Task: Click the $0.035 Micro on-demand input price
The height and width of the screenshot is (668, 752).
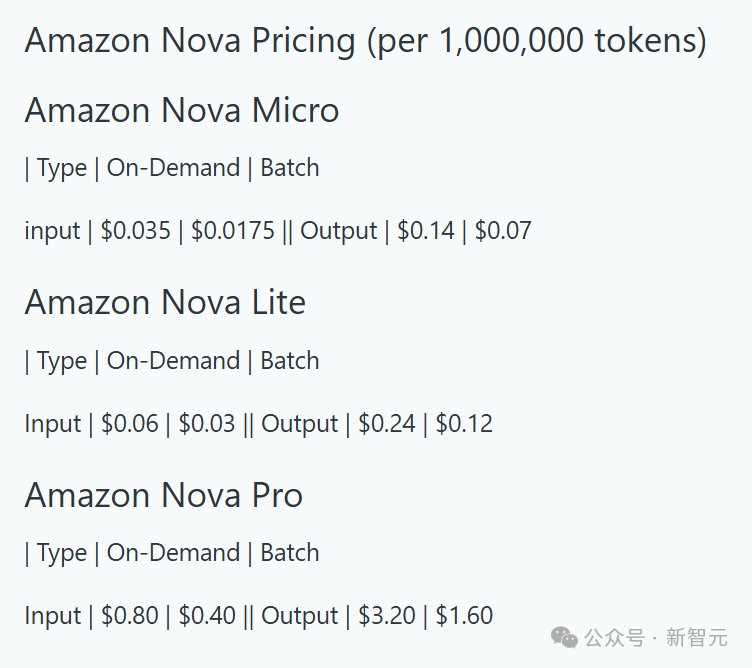Action: point(135,230)
